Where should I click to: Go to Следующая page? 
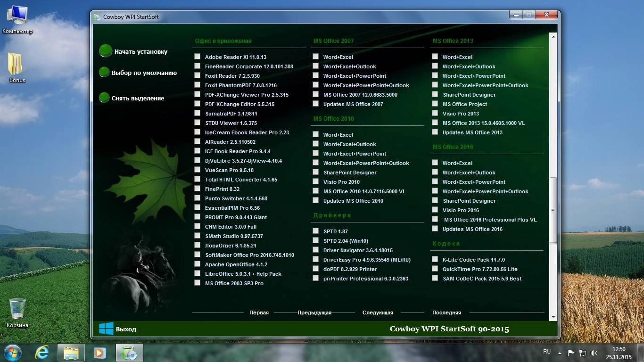pos(378,313)
